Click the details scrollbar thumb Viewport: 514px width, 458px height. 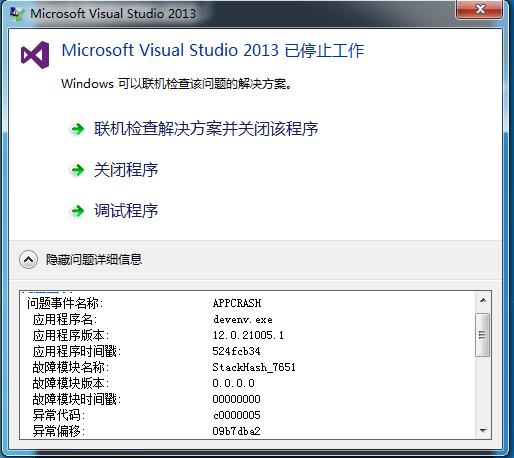tap(483, 335)
